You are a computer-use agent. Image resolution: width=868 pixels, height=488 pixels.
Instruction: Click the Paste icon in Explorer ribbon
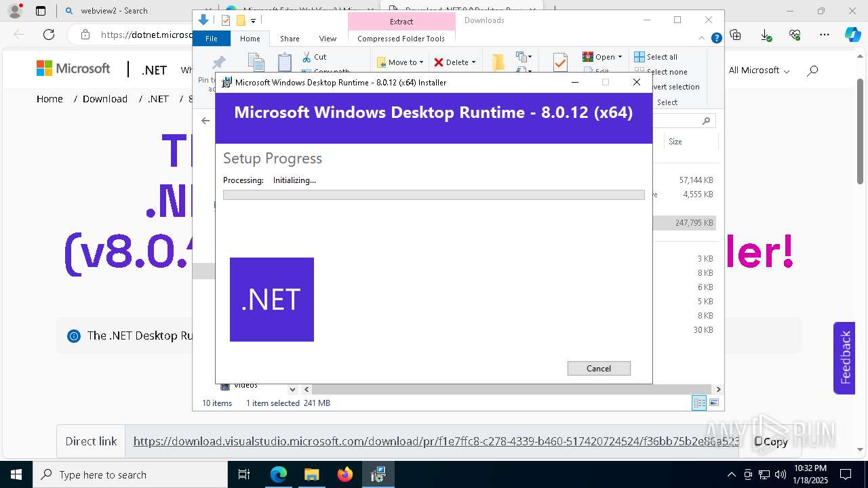coord(285,63)
